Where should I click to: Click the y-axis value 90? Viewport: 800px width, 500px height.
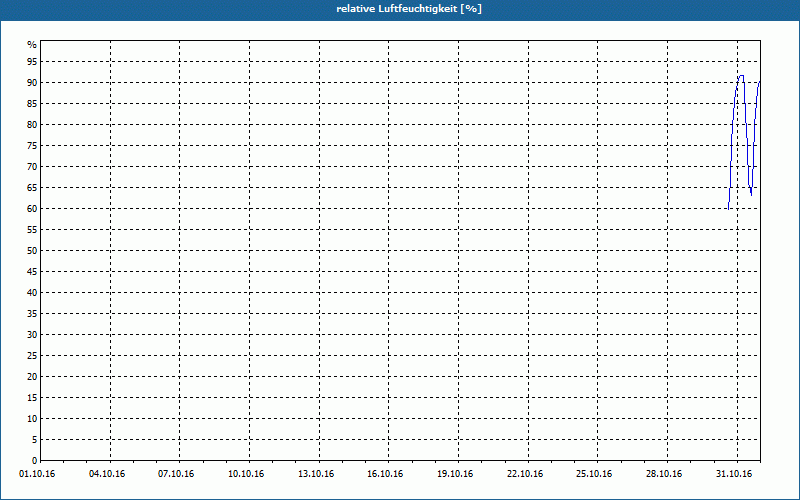(x=32, y=83)
